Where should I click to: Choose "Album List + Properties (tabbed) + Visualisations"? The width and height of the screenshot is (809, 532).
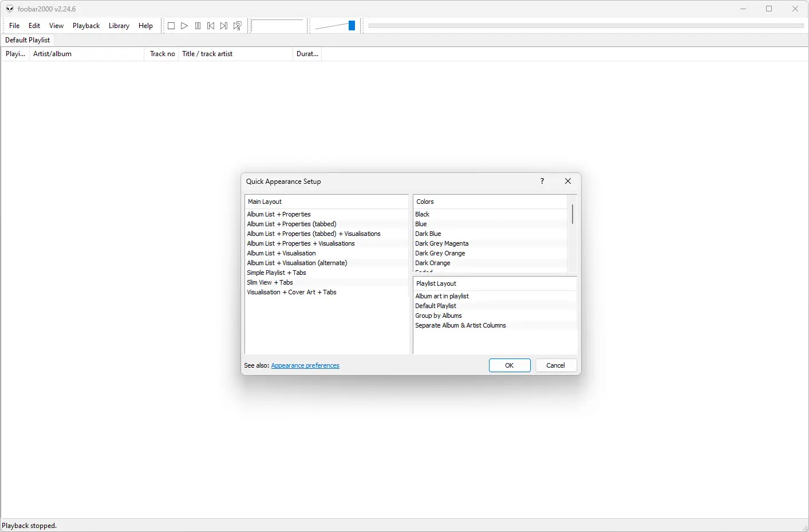pos(326,234)
